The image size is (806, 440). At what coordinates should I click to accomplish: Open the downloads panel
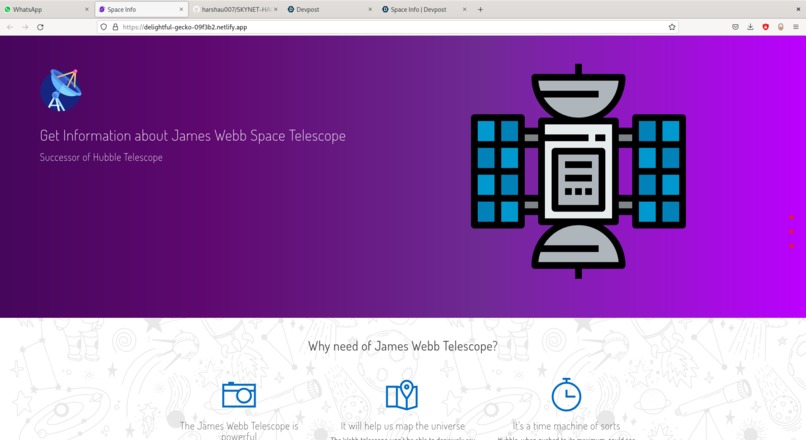point(750,27)
